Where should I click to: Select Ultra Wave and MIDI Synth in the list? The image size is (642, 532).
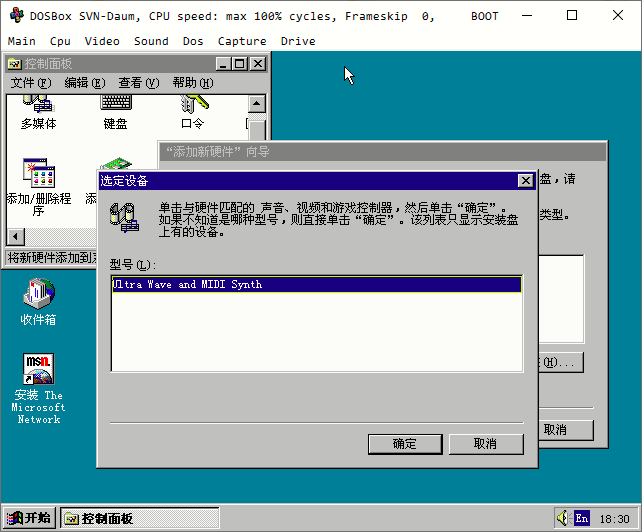[316, 285]
